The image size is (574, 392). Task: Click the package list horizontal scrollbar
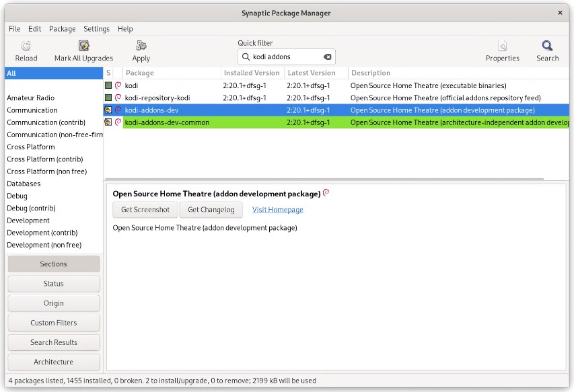[x=324, y=179]
